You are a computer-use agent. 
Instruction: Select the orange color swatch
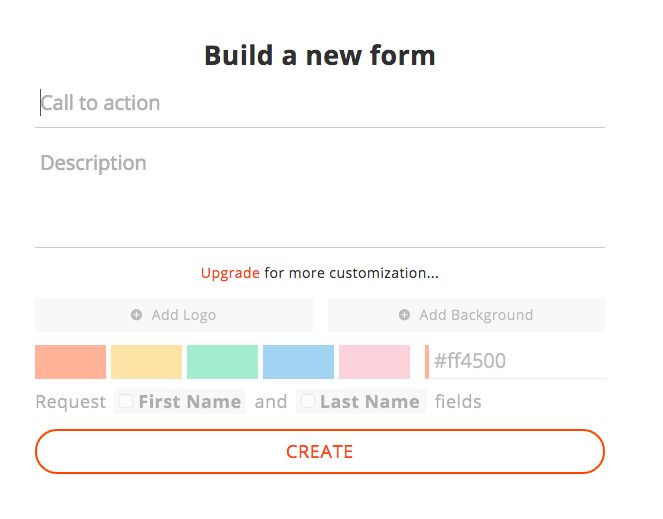(70, 362)
